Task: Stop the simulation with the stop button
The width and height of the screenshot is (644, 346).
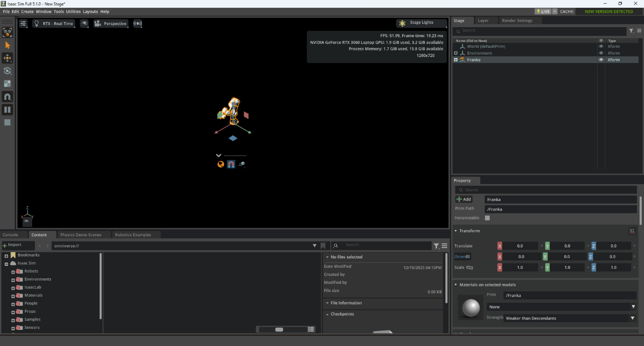Action: (x=7, y=122)
